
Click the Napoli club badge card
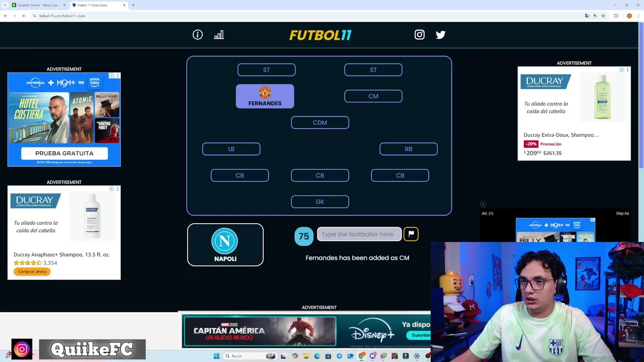click(x=225, y=245)
